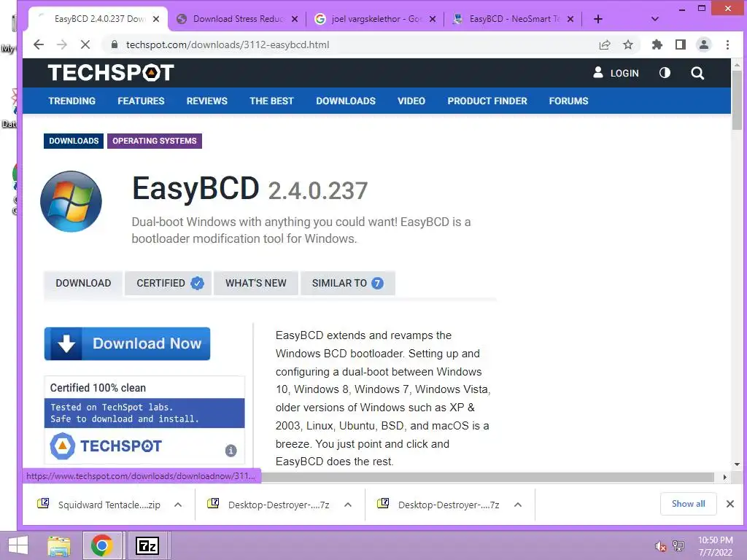Viewport: 747px width, 560px height.
Task: Click the vertical page scrollbar thumb
Action: point(737,100)
